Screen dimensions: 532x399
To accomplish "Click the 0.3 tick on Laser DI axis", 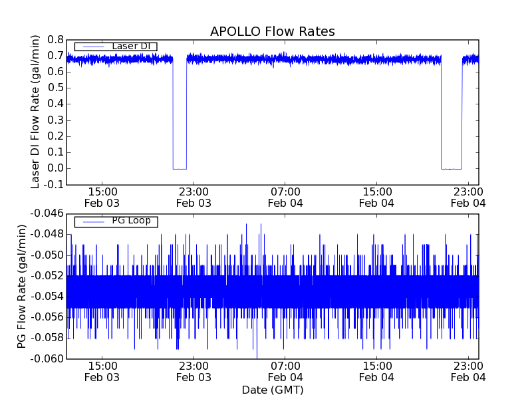I will (56, 120).
